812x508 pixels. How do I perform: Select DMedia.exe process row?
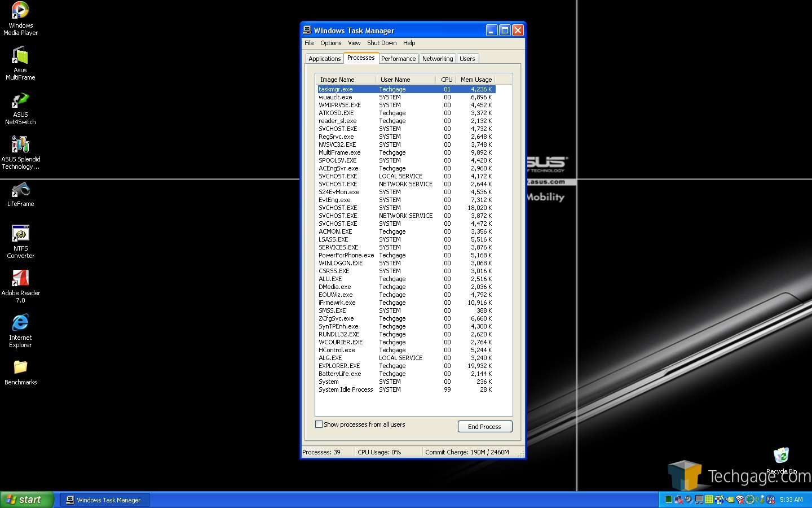coord(406,287)
